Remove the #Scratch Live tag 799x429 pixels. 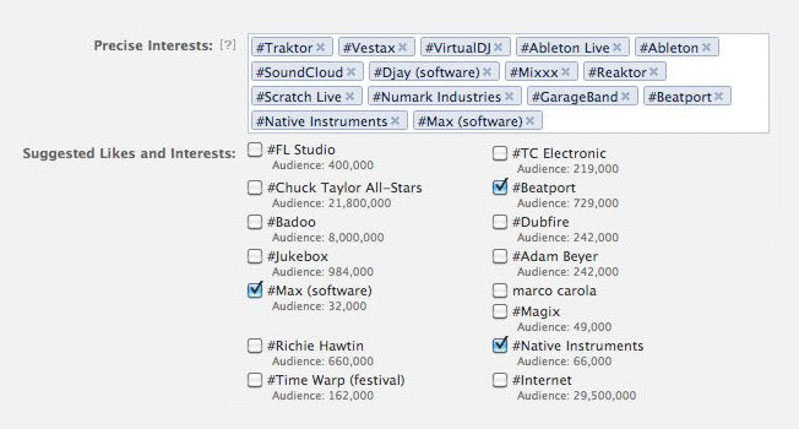point(349,97)
